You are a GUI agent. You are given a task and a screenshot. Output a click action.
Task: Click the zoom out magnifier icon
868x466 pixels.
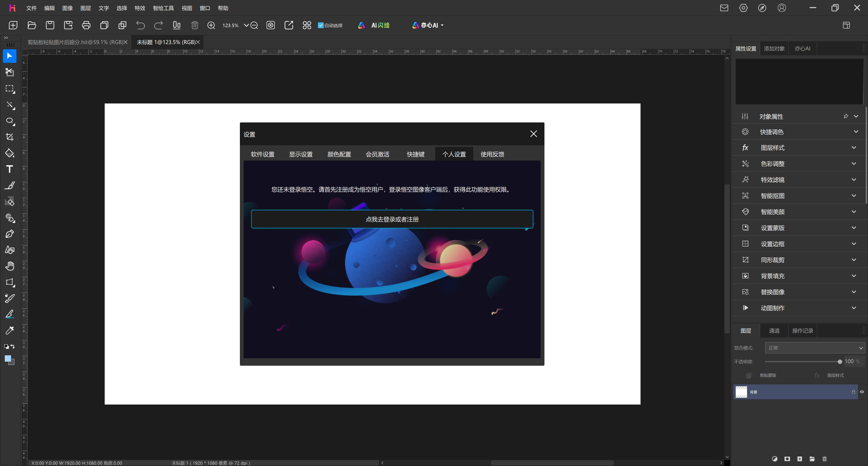pos(254,25)
